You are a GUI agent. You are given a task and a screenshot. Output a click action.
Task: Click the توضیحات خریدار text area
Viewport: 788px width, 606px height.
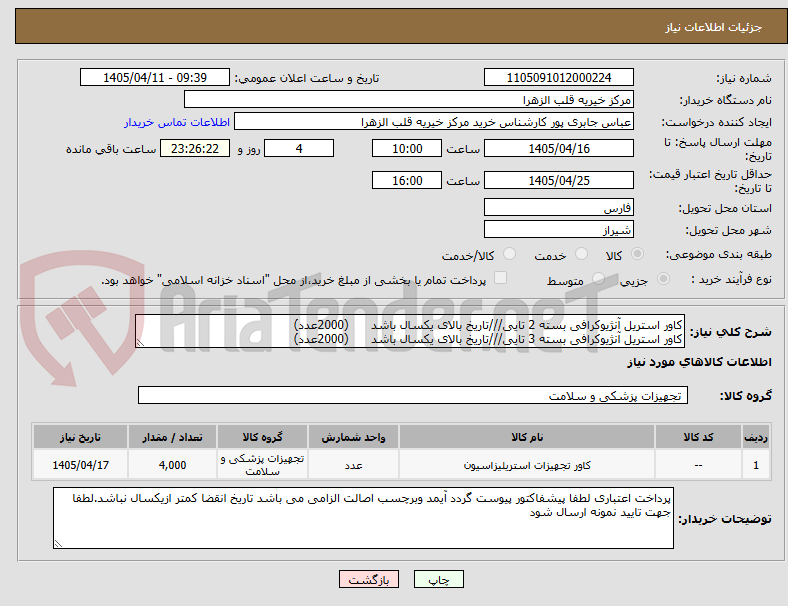point(363,518)
